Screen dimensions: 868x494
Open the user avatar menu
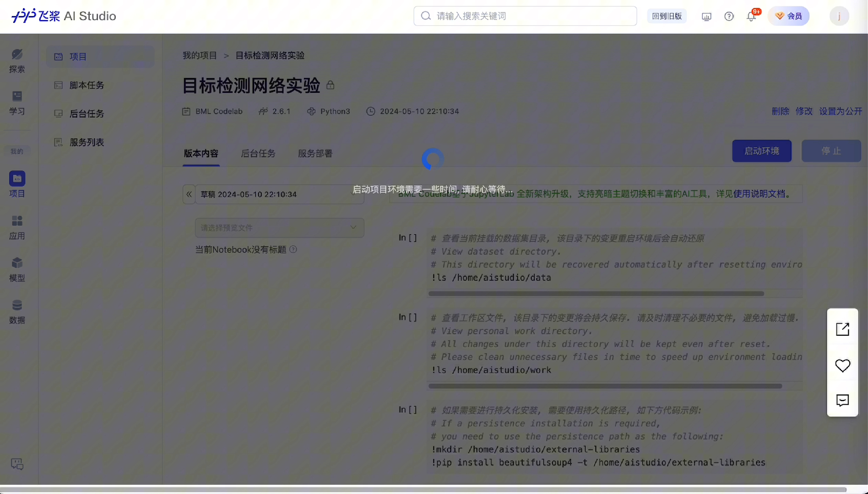[839, 16]
